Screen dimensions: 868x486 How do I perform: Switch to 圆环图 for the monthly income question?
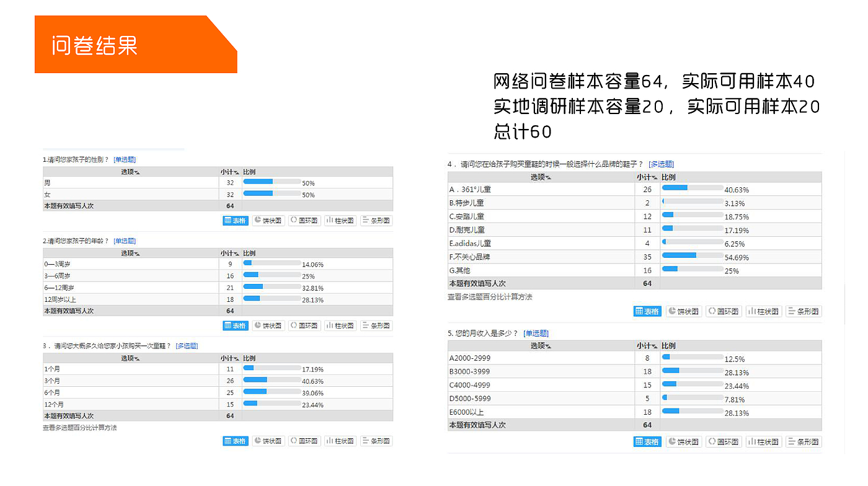click(x=724, y=442)
